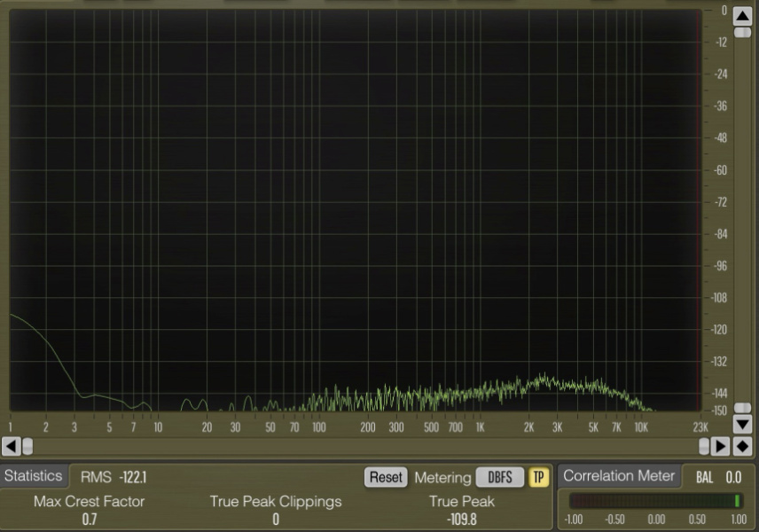Image resolution: width=759 pixels, height=532 pixels.
Task: Click the scroll up arrow beside the dB scale
Action: point(743,17)
